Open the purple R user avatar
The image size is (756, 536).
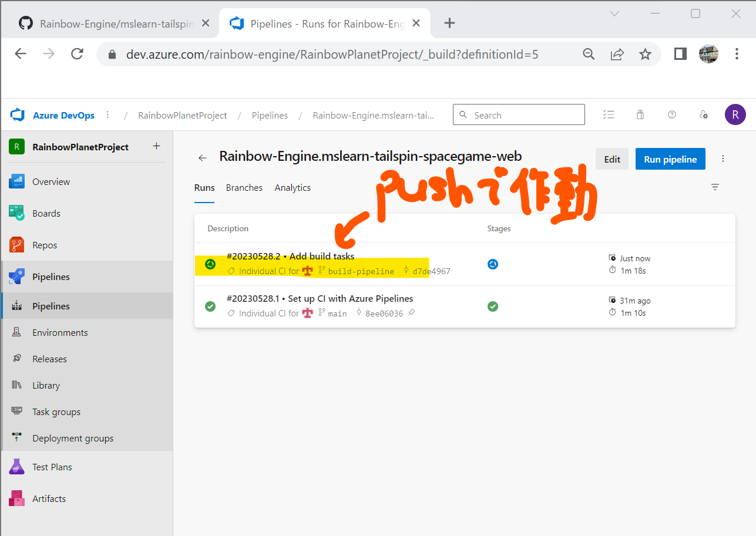pos(735,115)
